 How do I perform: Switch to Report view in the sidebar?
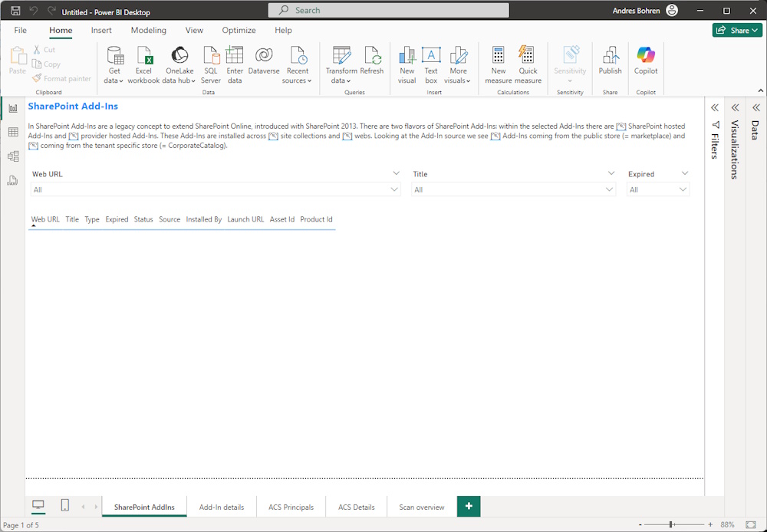[x=13, y=109]
